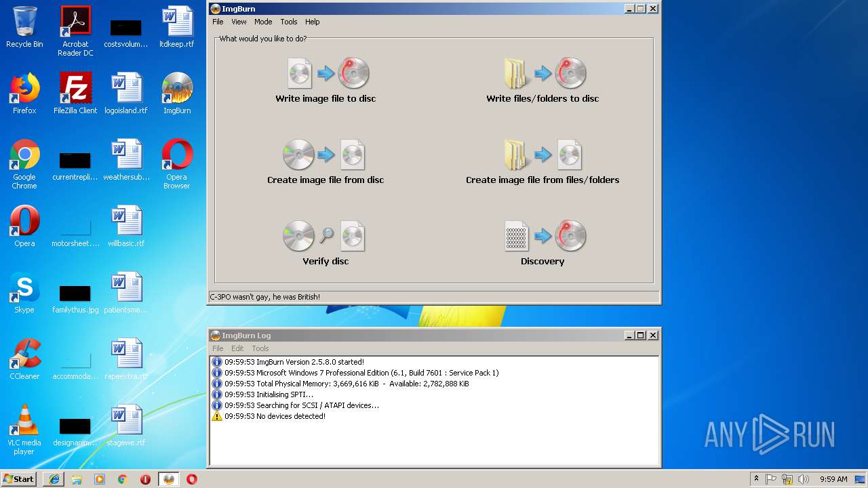Click the Create image file from files/folders icon
Screen dimensions: 868x488
542,154
